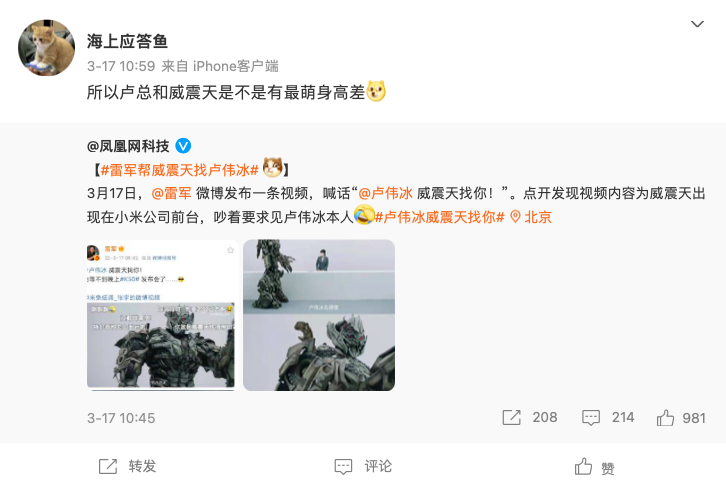Open the post options chevron menu
Image resolution: width=726 pixels, height=486 pixels.
click(x=697, y=24)
